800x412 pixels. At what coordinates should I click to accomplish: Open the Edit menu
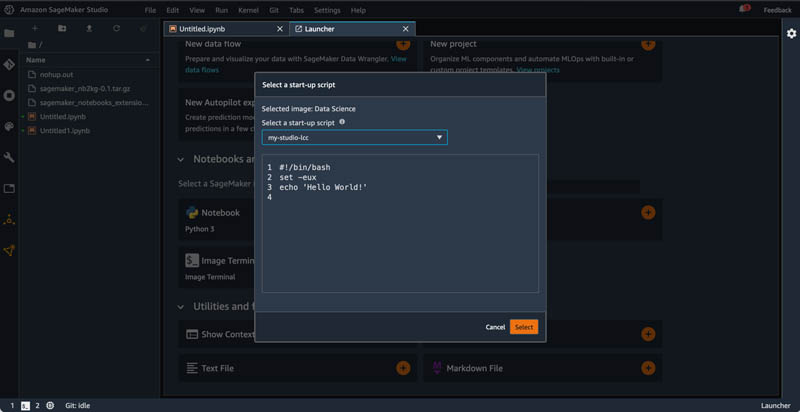point(172,10)
